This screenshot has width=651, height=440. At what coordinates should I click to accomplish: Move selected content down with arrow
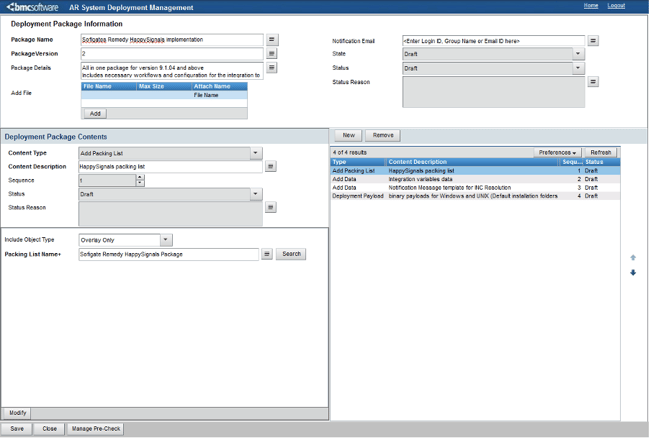634,273
